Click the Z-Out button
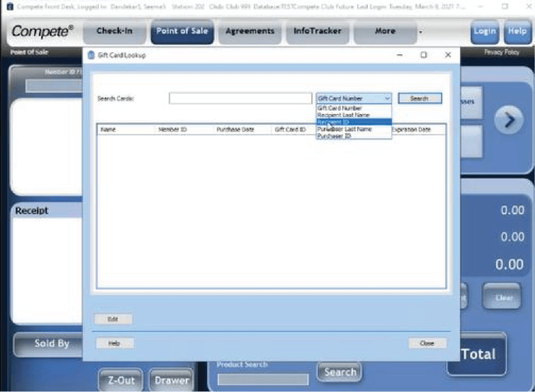Viewport: 535px width, 392px height. point(121,380)
